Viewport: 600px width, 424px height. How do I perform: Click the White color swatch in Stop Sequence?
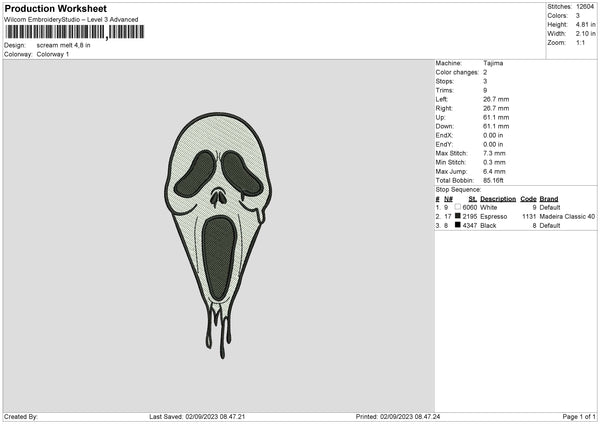pos(457,207)
